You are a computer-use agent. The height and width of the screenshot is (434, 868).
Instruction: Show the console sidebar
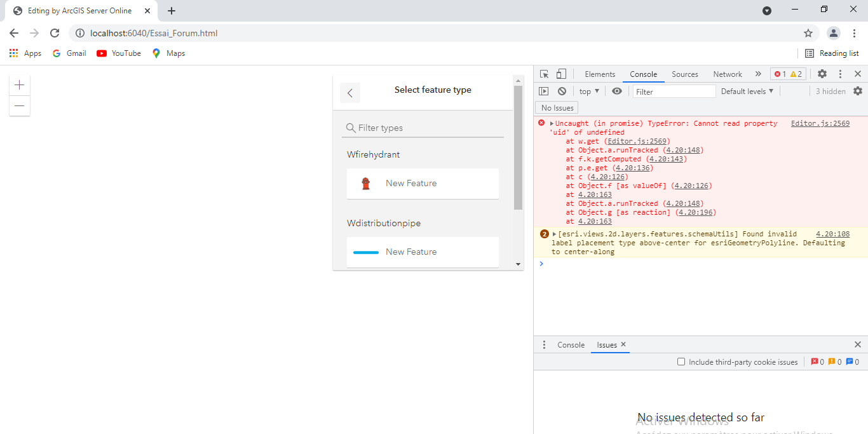544,92
